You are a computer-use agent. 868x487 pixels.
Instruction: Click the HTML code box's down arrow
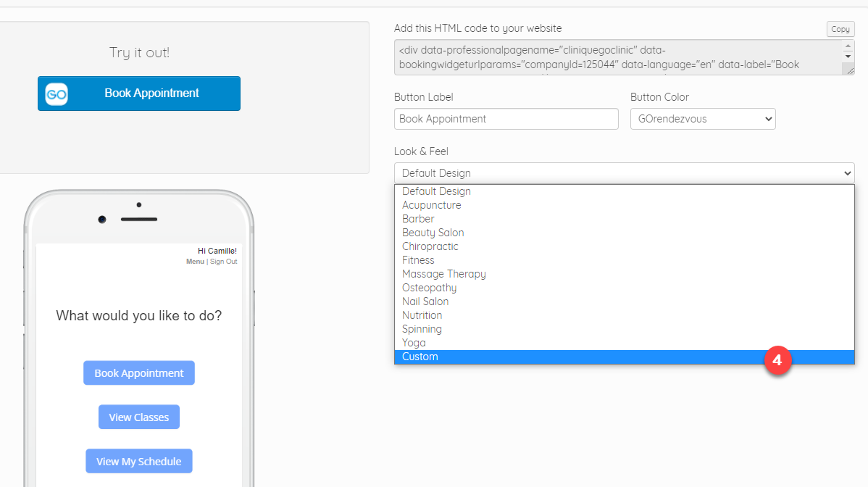point(848,57)
